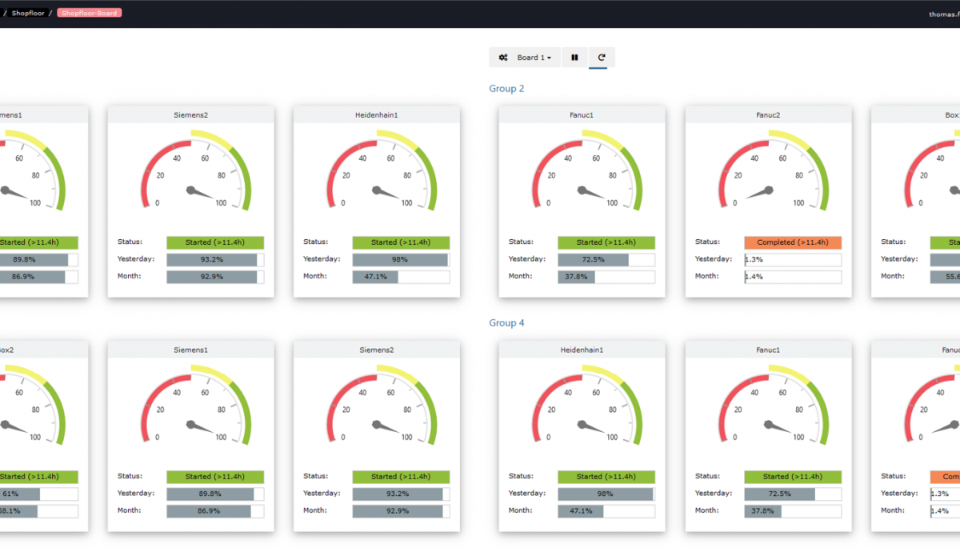This screenshot has height=560, width=960.
Task: Click the orange Completed (>11.4h) status on Fanuc2
Action: coord(793,242)
